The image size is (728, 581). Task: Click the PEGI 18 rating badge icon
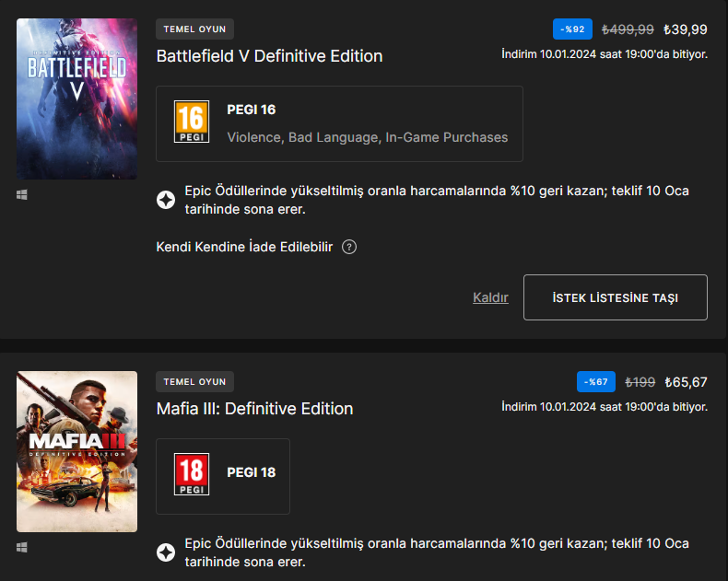(192, 474)
